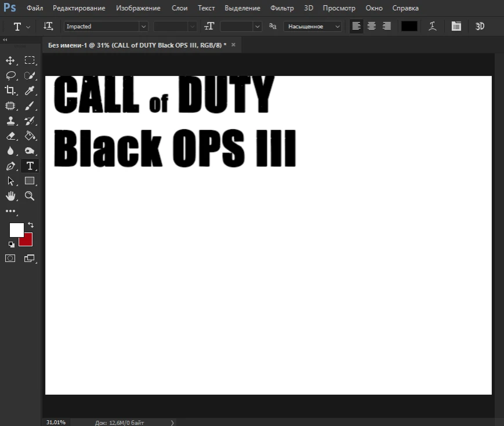
Task: Select the Zoom tool
Action: (30, 196)
